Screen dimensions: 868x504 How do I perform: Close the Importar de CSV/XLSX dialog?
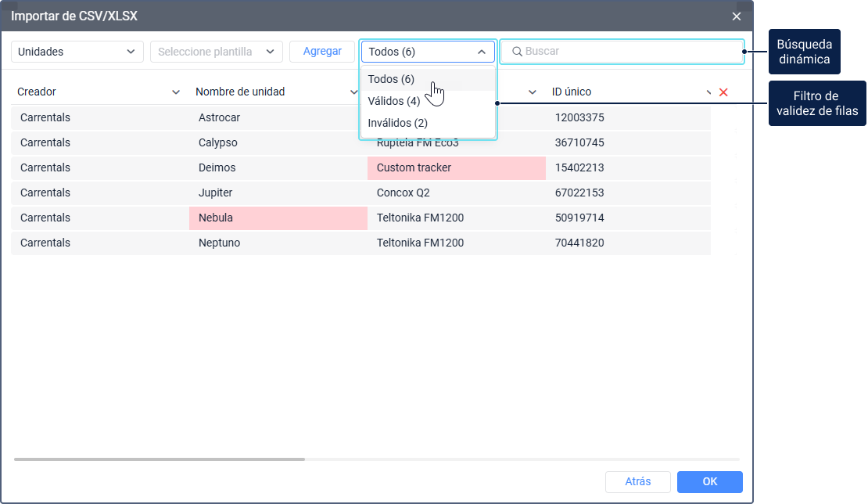[x=737, y=16]
